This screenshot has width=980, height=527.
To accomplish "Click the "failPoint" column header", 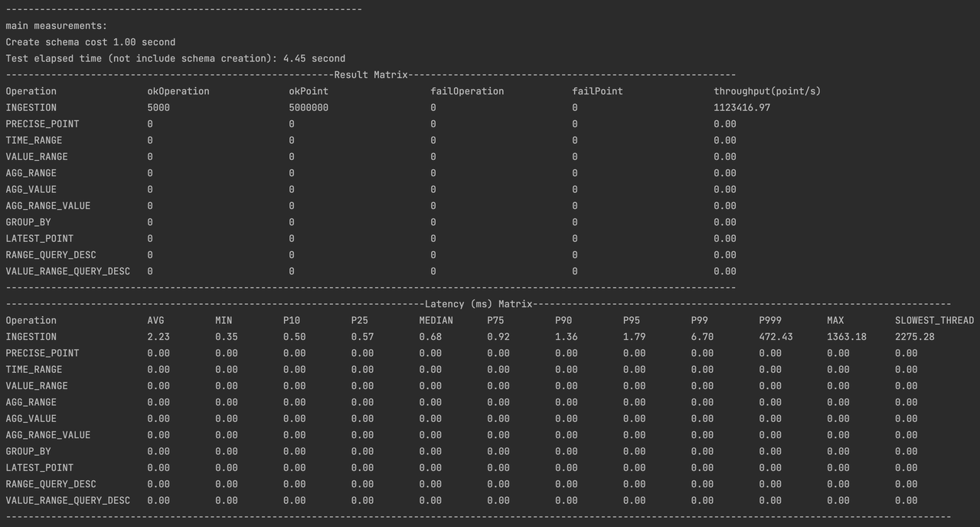I will click(x=597, y=91).
